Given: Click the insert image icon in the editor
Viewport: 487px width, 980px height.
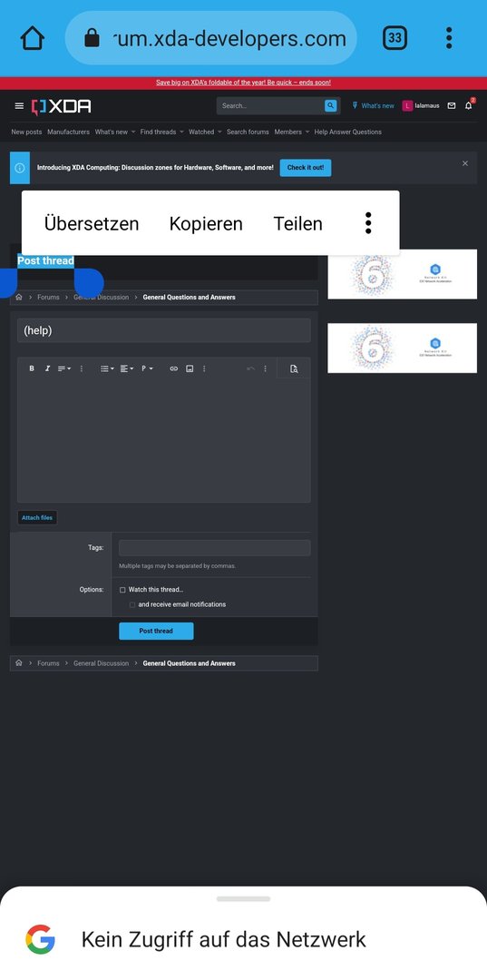Looking at the screenshot, I should tap(190, 368).
